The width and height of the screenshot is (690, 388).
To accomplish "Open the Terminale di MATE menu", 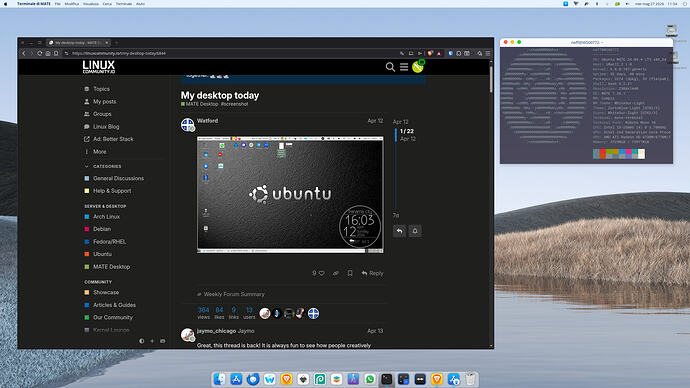I will coord(33,4).
